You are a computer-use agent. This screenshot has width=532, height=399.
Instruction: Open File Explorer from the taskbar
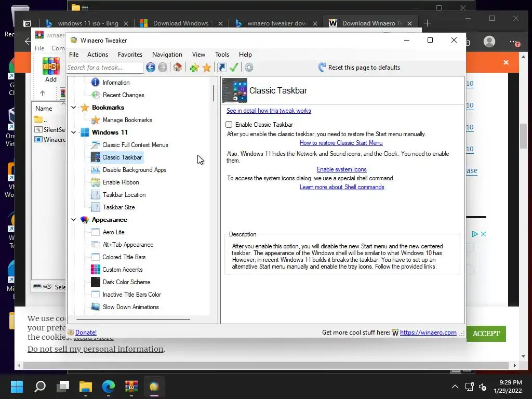(x=86, y=386)
